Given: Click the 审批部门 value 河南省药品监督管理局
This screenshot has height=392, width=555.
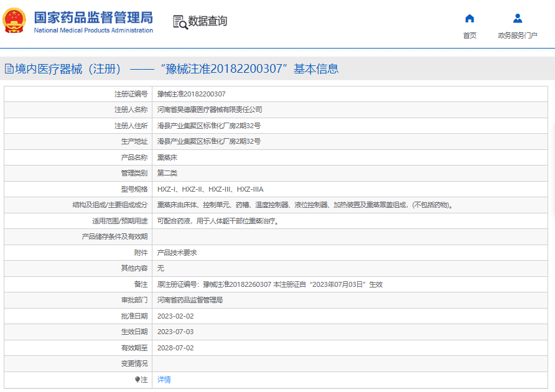Looking at the screenshot, I should point(190,300).
